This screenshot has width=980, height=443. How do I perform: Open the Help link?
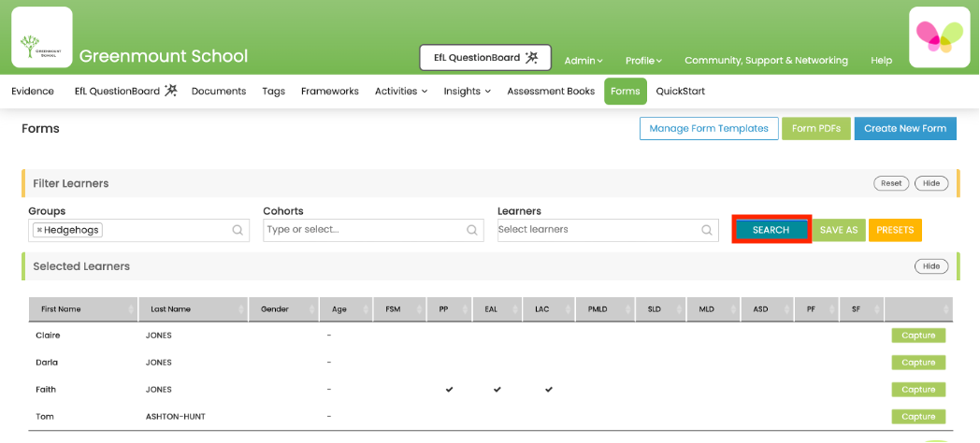click(881, 61)
